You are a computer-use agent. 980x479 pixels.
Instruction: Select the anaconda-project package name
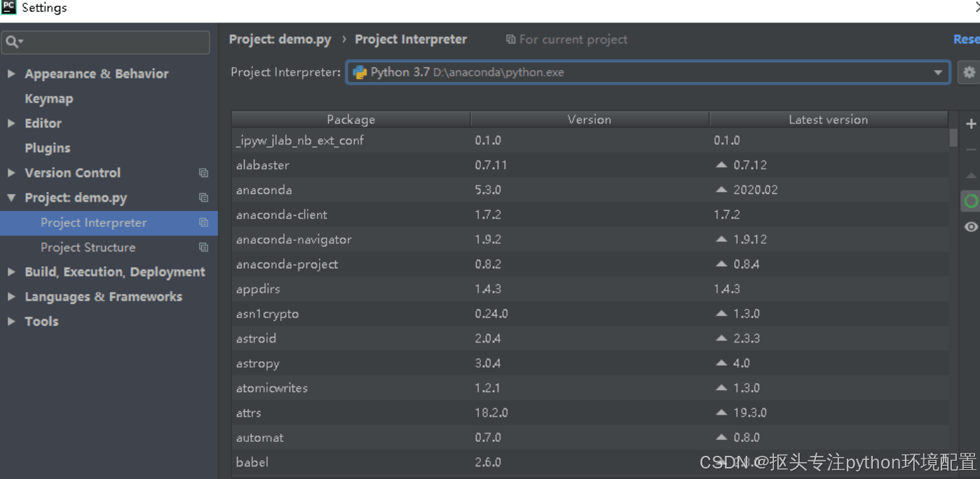point(287,264)
